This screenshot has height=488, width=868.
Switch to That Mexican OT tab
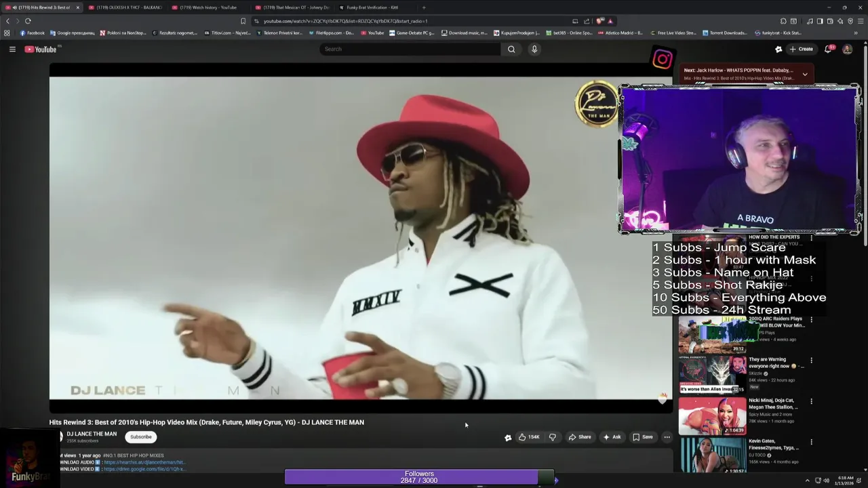[x=292, y=7]
